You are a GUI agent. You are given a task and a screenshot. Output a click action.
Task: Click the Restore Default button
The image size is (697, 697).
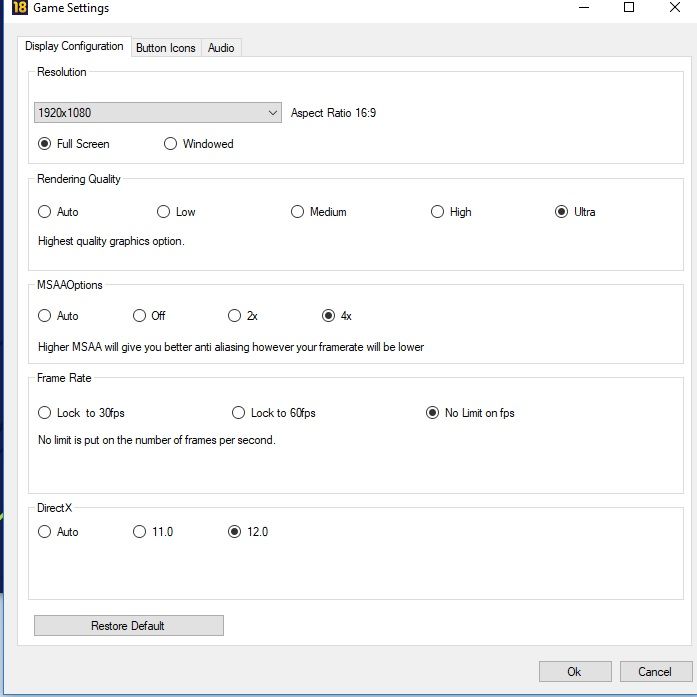pos(128,625)
